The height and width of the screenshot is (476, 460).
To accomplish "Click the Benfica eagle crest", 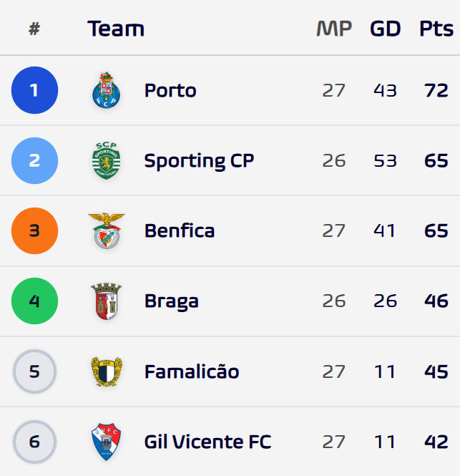I will point(106,230).
